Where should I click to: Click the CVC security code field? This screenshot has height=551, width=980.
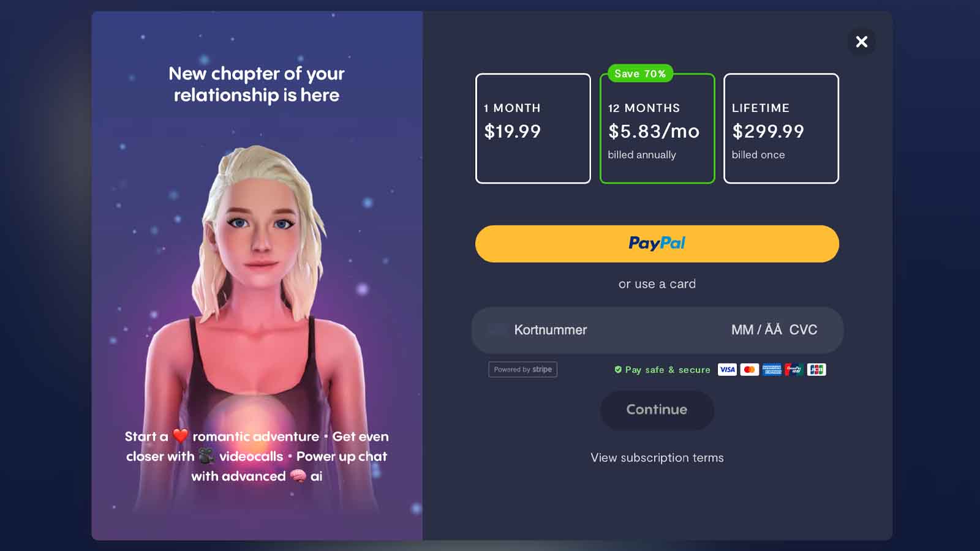803,330
